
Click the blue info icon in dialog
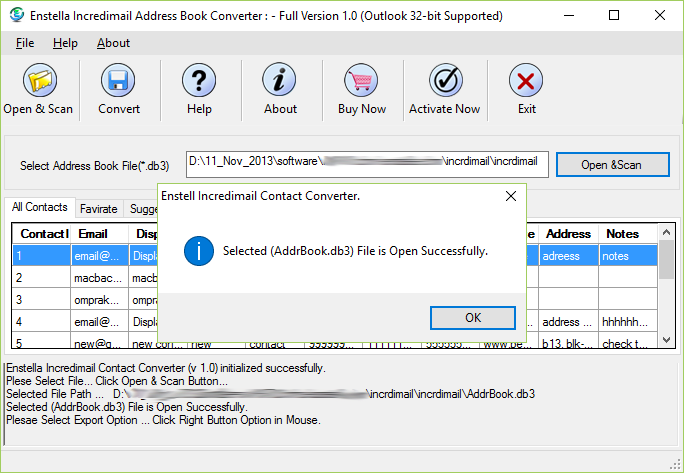point(203,251)
